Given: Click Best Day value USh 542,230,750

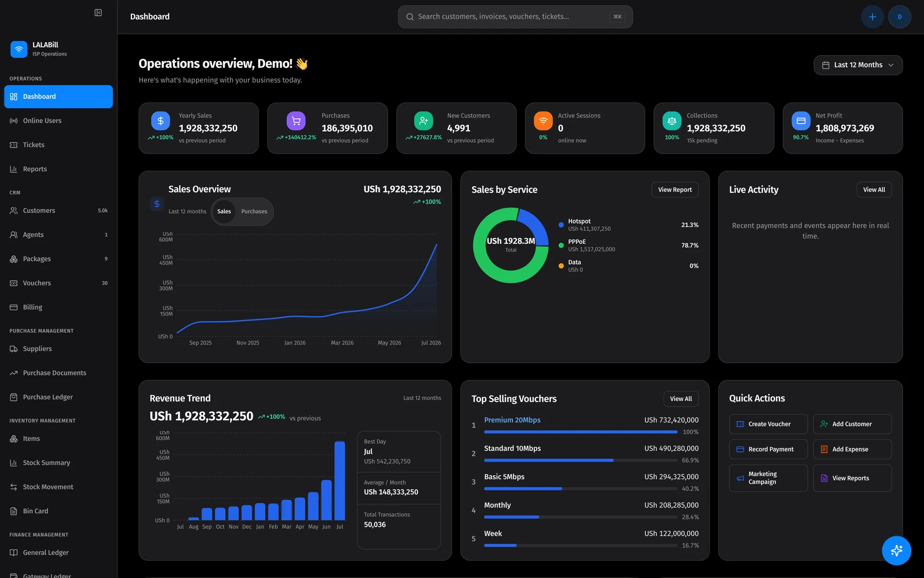Looking at the screenshot, I should click(387, 461).
